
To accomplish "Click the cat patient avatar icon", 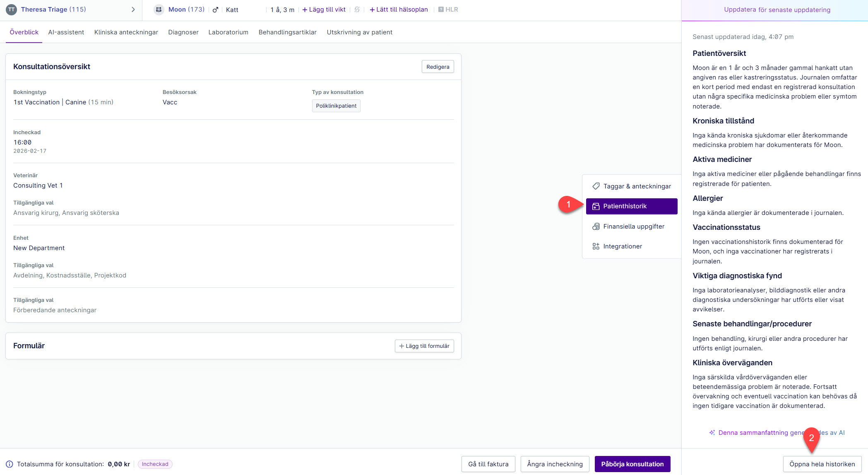I will pos(159,10).
